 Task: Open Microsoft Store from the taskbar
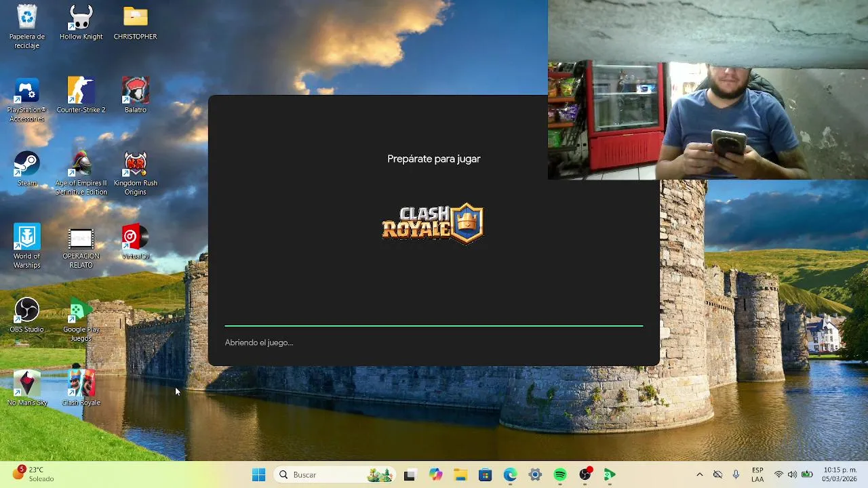point(485,475)
